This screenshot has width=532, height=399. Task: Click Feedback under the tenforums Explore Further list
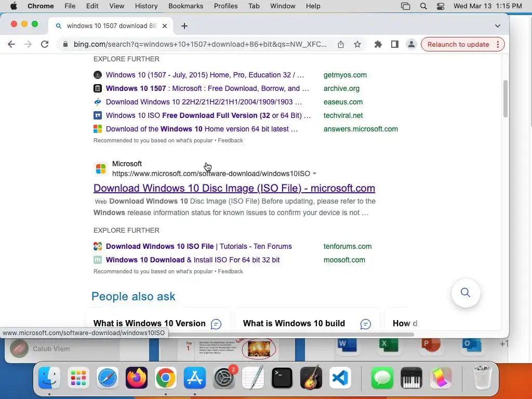coord(230,271)
